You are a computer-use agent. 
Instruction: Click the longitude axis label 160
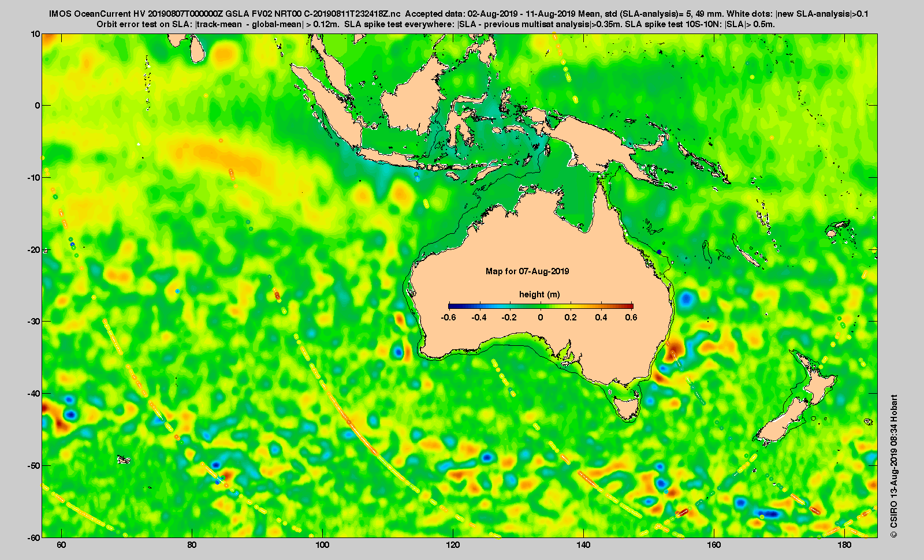[714, 546]
